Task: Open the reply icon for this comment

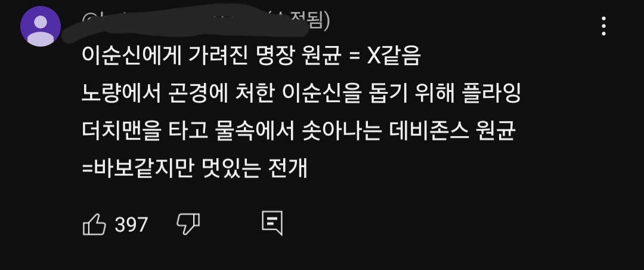Action: 273,223
